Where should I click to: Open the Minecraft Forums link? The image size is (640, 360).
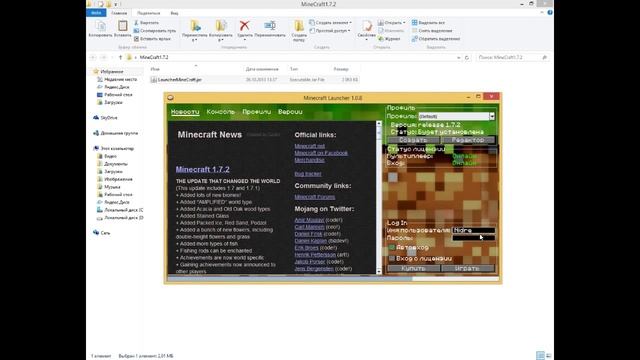[x=315, y=197]
